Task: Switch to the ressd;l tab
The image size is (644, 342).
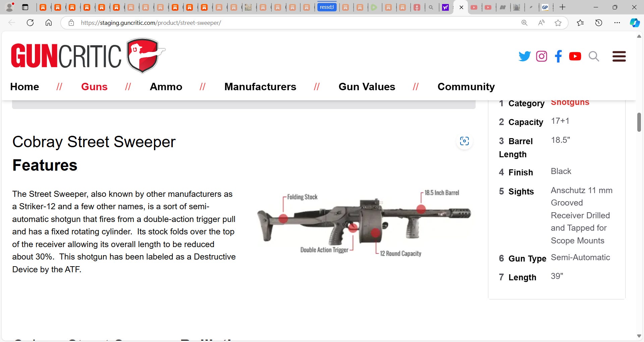Action: (x=327, y=7)
